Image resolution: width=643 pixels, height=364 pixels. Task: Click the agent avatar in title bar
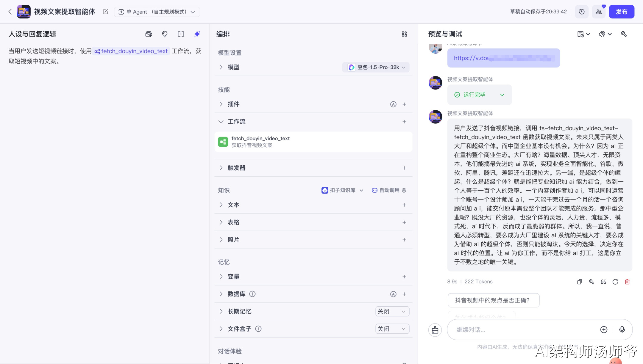coord(24,12)
